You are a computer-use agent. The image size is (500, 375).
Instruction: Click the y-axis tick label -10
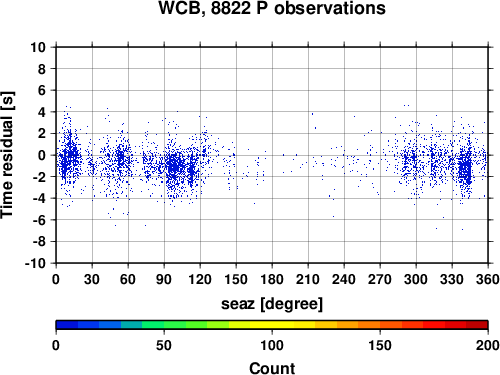[35, 263]
